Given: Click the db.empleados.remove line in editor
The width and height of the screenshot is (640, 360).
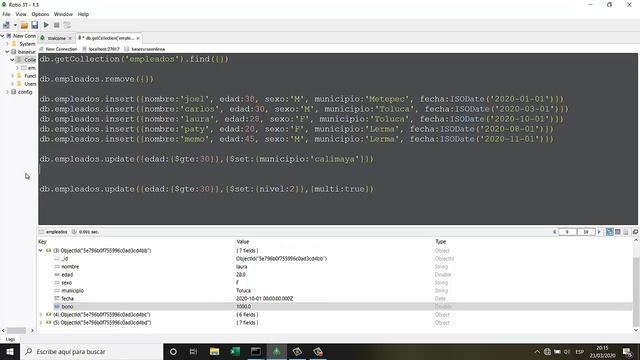Looking at the screenshot, I should coord(97,79).
